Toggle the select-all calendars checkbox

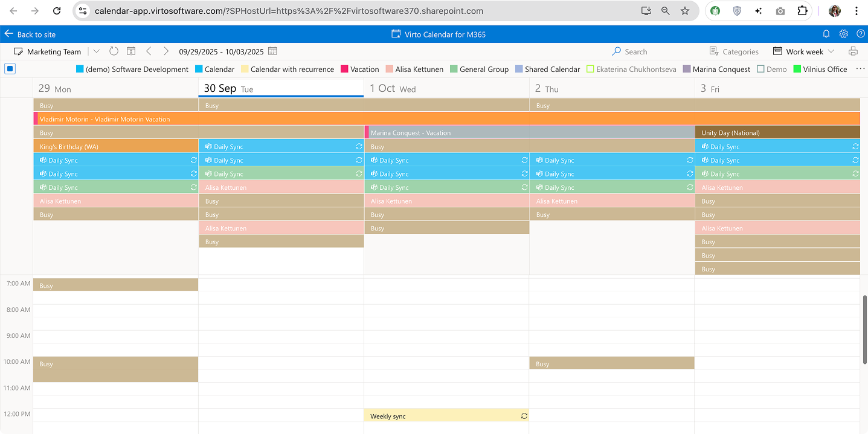click(x=10, y=69)
